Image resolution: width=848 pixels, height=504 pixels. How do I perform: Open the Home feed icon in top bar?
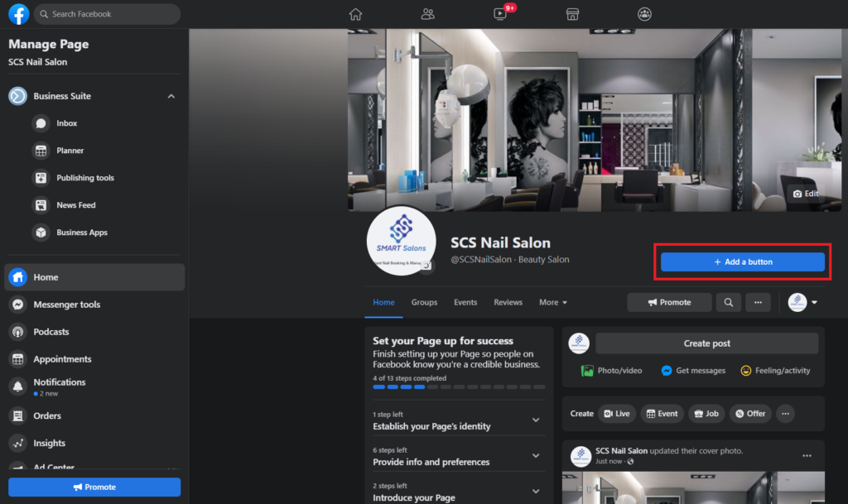coord(355,14)
